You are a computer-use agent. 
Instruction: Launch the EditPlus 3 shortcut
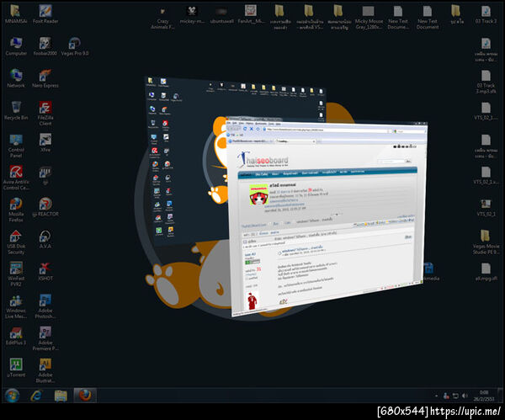(16, 337)
